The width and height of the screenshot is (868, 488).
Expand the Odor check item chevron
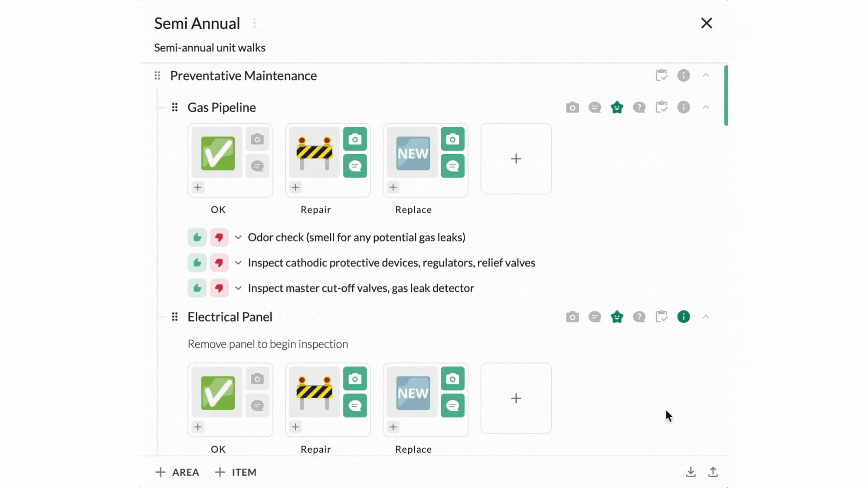coord(238,237)
